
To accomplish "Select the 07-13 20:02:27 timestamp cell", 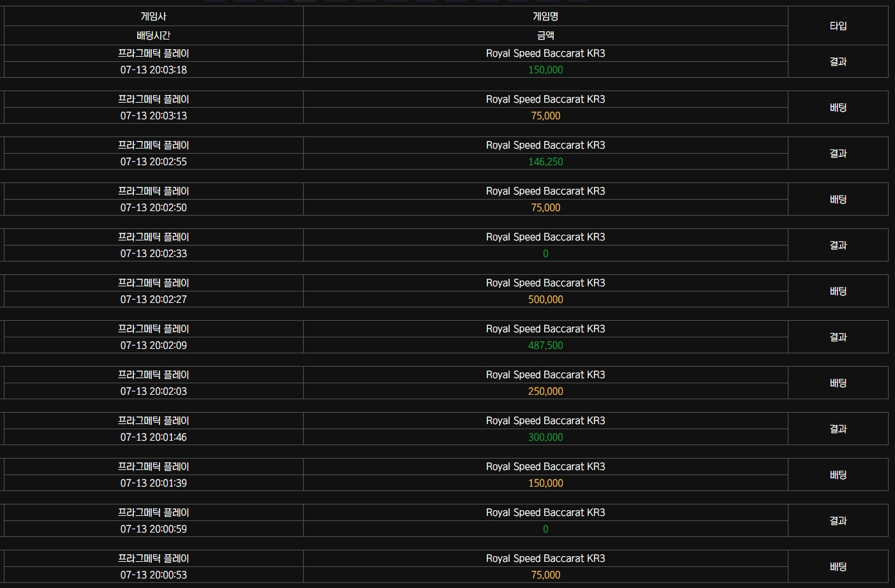I will click(154, 300).
